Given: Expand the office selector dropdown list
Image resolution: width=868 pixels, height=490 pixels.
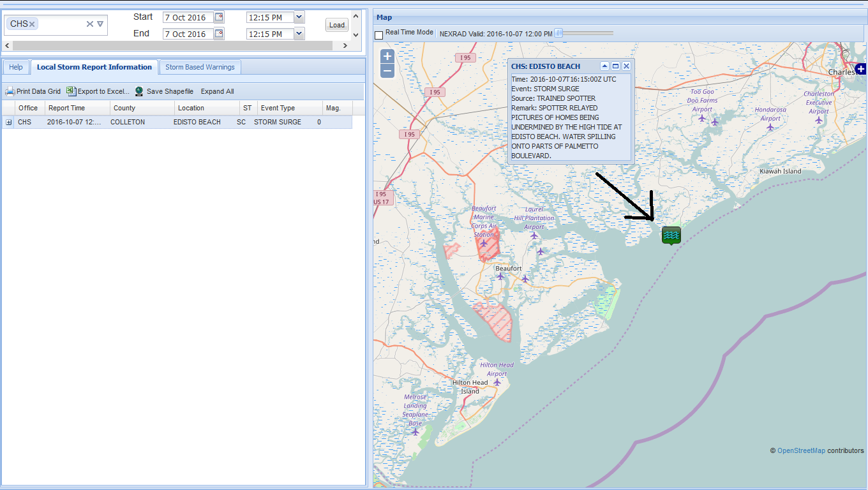Looking at the screenshot, I should [100, 24].
